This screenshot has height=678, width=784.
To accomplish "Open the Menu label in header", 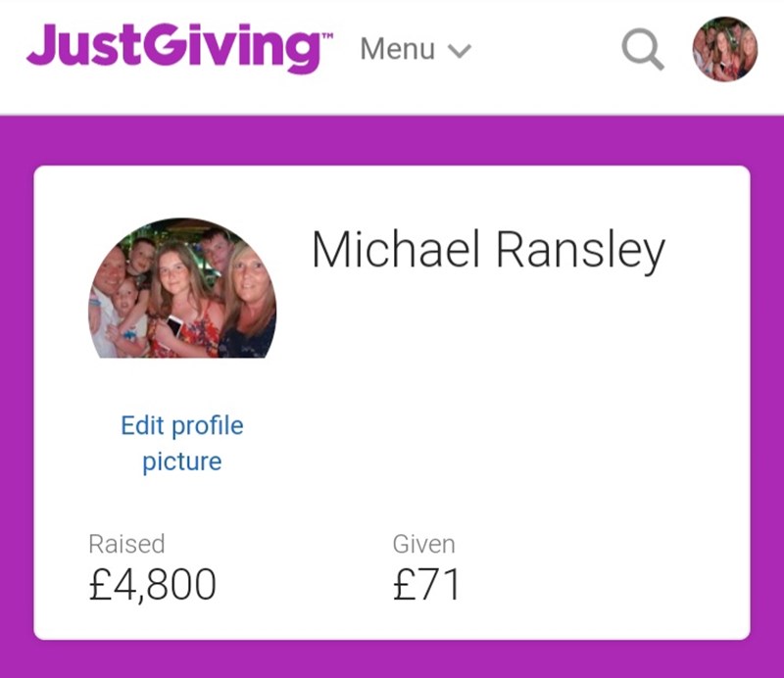I will (x=398, y=49).
